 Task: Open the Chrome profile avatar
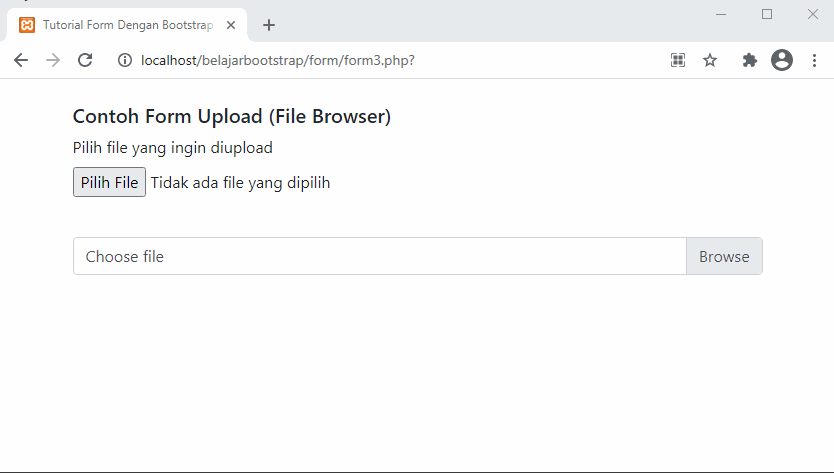782,60
